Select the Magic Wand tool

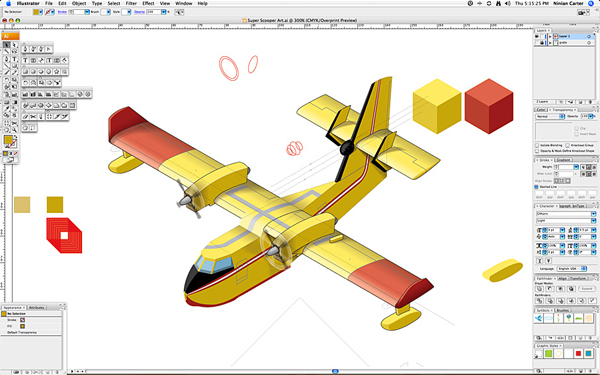point(7,52)
